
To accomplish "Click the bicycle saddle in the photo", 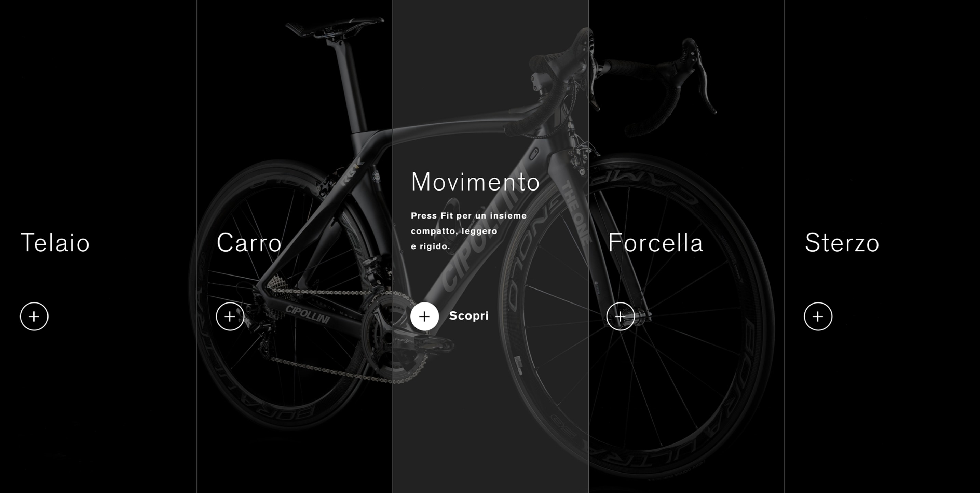I will (x=335, y=27).
